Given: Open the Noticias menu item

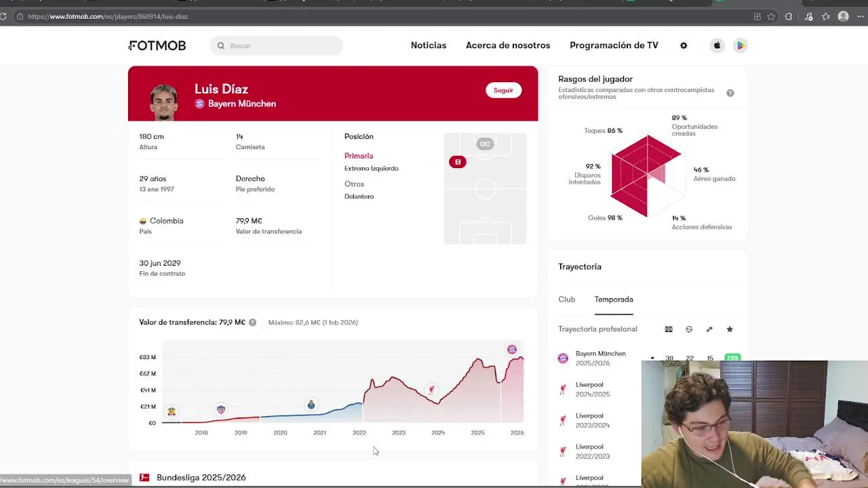Looking at the screenshot, I should point(429,45).
